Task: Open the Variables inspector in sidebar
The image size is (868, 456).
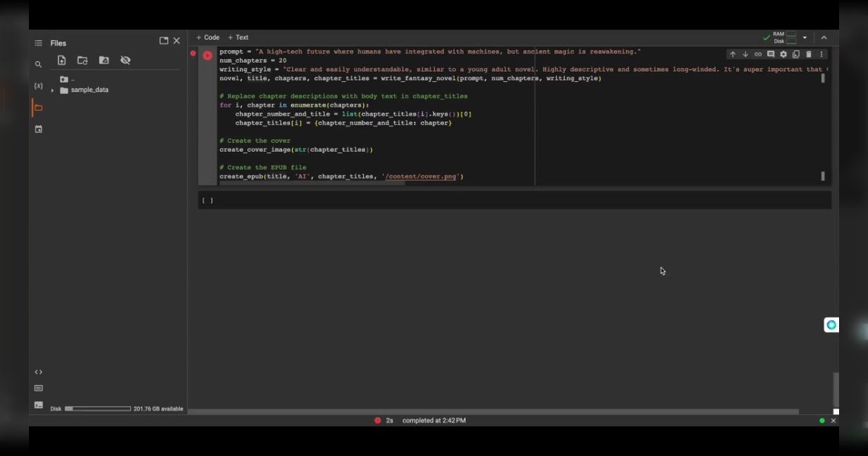Action: 38,86
